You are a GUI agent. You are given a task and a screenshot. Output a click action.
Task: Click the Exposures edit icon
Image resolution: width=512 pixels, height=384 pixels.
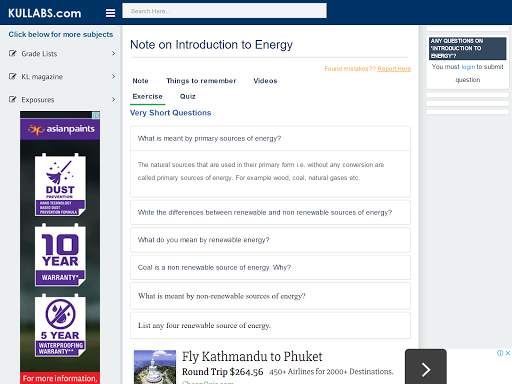click(x=13, y=99)
